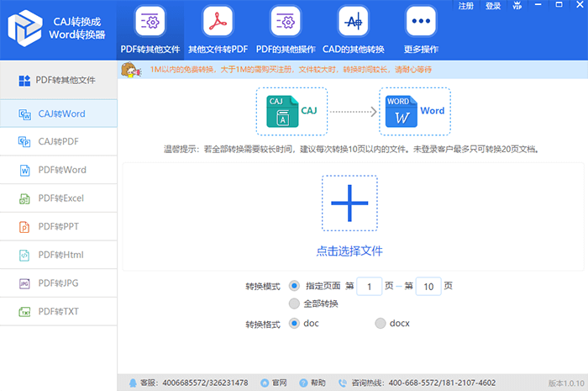588x391 pixels.
Task: Open PDF转JPG conversion in sidebar
Action: click(x=59, y=283)
